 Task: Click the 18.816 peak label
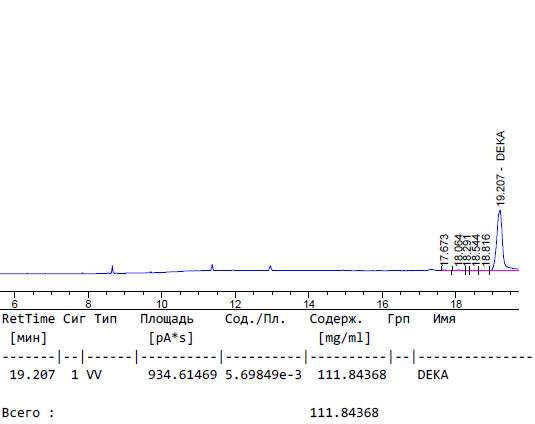pyautogui.click(x=486, y=248)
